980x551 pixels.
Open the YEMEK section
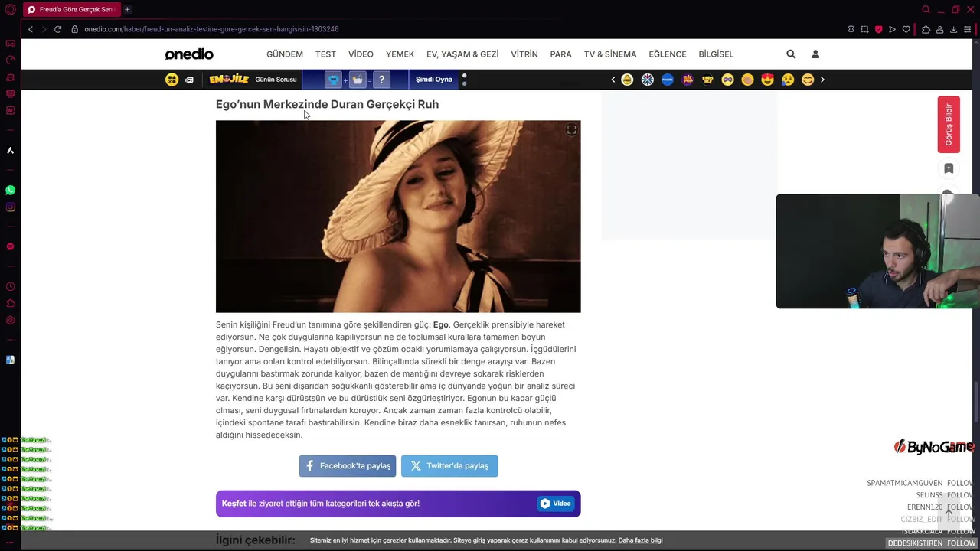(x=400, y=54)
